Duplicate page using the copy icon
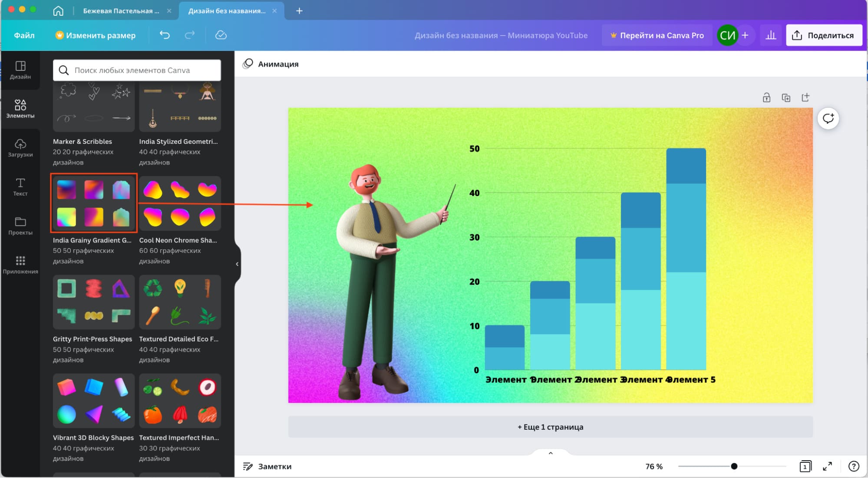 click(x=786, y=97)
